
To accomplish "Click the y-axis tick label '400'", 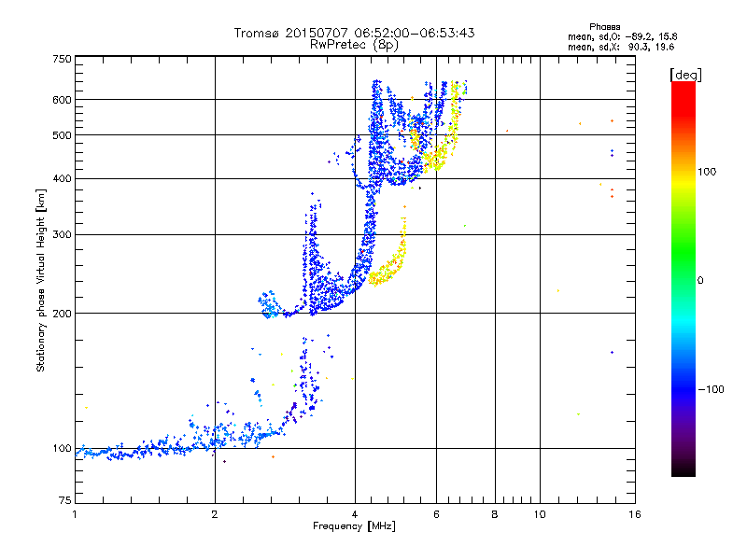I will coord(62,179).
